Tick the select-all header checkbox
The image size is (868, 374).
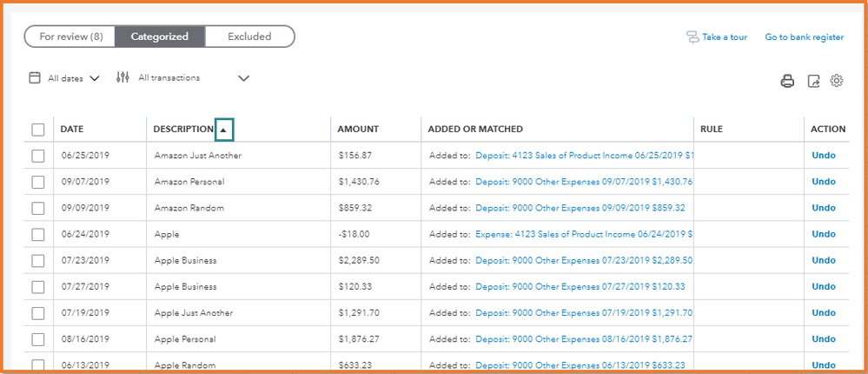click(38, 130)
